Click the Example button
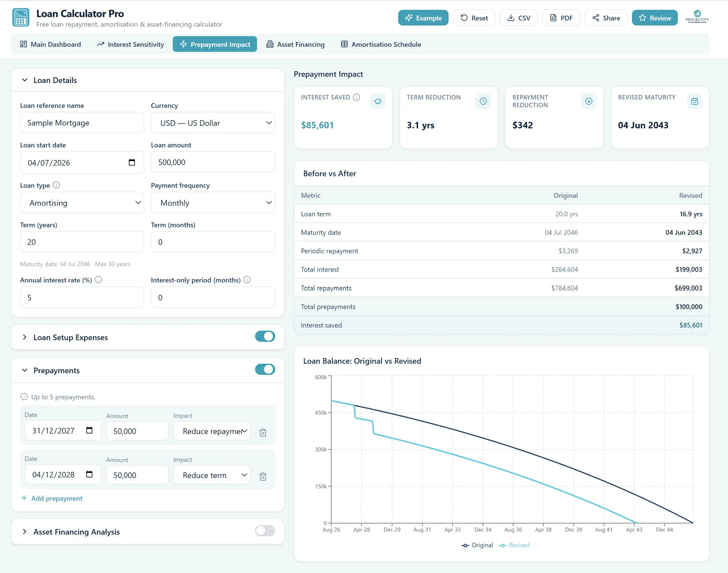Viewport: 728px width, 573px height. coord(423,18)
